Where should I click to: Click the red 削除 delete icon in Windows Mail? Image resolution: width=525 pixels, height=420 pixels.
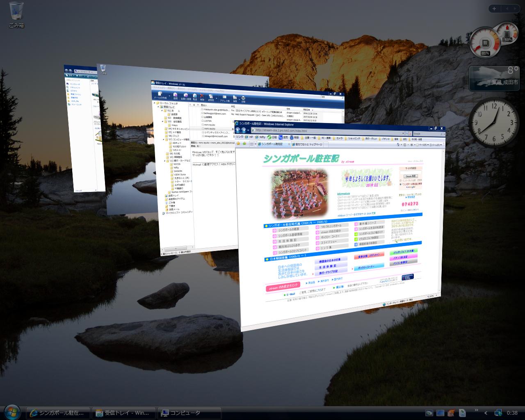click(x=202, y=96)
